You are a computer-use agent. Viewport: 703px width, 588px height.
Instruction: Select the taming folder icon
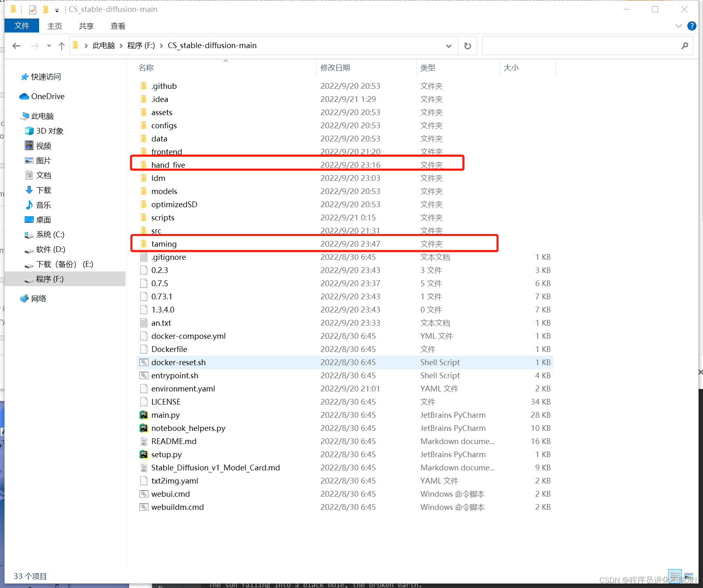tap(144, 243)
